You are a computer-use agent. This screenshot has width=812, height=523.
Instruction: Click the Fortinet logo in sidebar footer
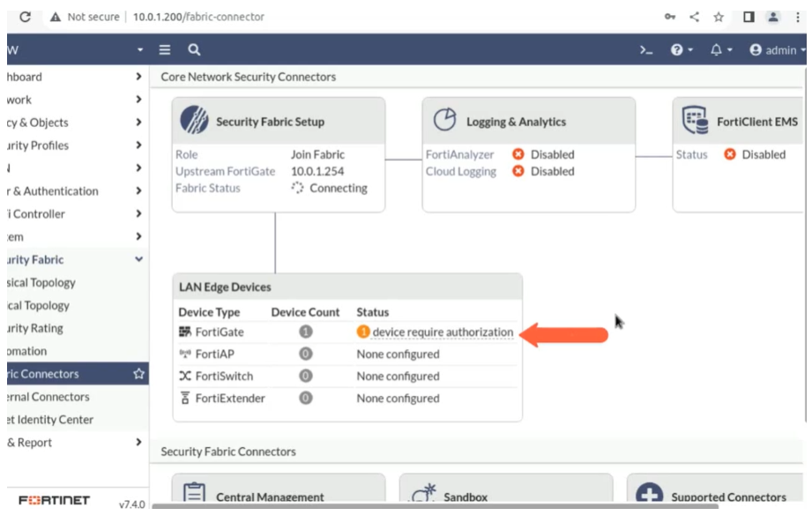(55, 500)
